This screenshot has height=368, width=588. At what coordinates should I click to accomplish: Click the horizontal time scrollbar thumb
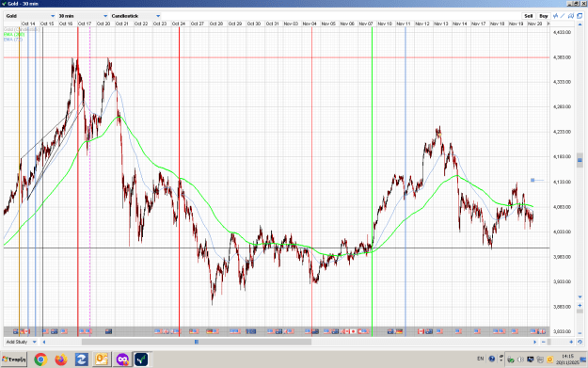pyautogui.click(x=197, y=342)
